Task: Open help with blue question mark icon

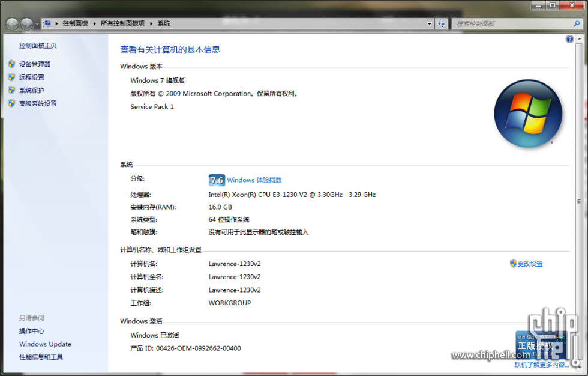Action: (569, 39)
